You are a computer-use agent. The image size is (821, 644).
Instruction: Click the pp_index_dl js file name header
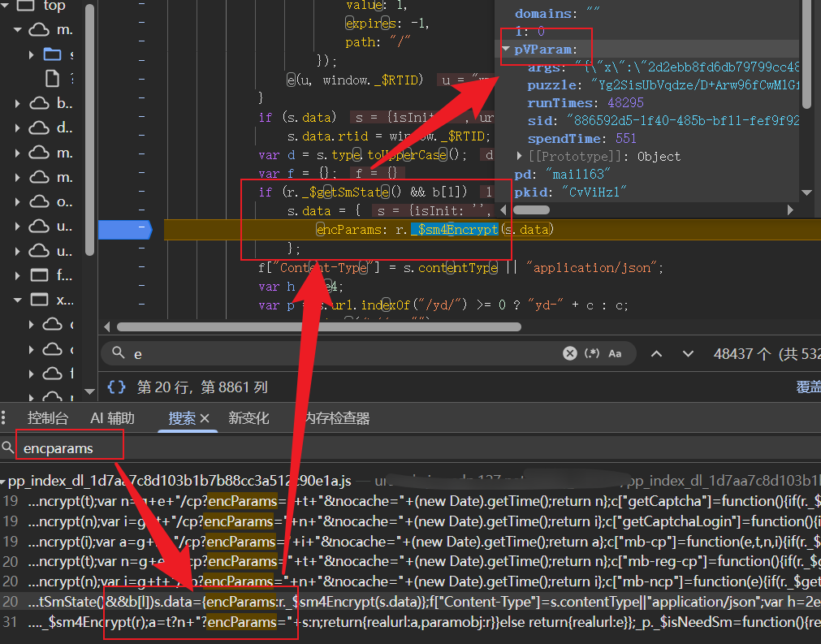tap(179, 481)
